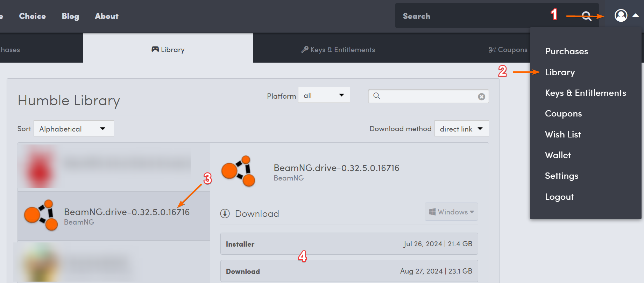Open the Download method dropdown
The height and width of the screenshot is (283, 644).
click(461, 129)
